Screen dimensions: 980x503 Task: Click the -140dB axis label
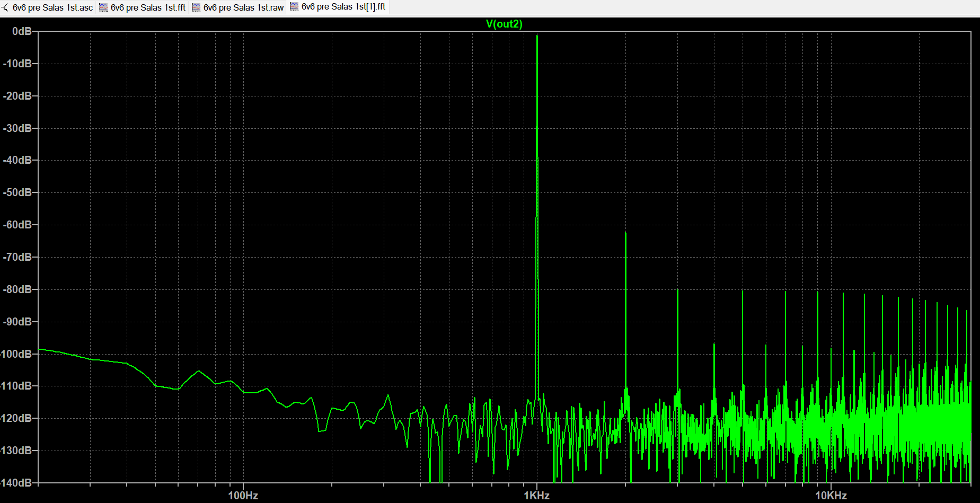[16, 483]
